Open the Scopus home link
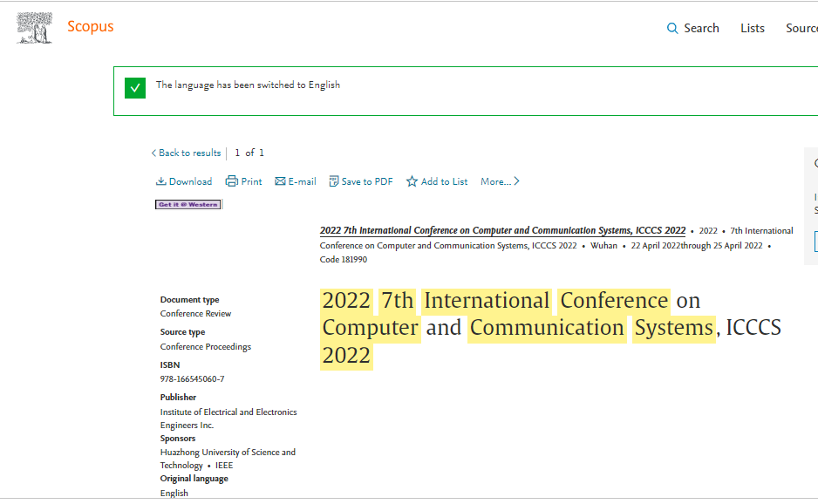The image size is (818, 504). click(90, 27)
